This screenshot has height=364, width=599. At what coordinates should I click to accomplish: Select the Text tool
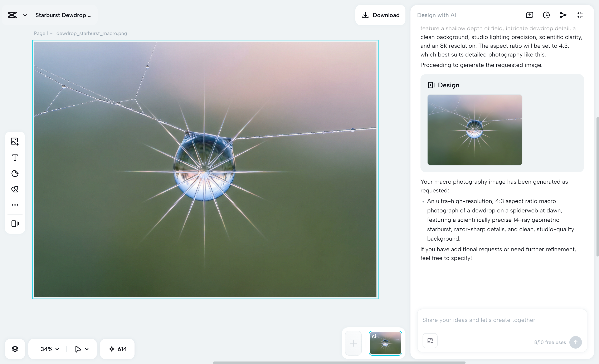[15, 157]
